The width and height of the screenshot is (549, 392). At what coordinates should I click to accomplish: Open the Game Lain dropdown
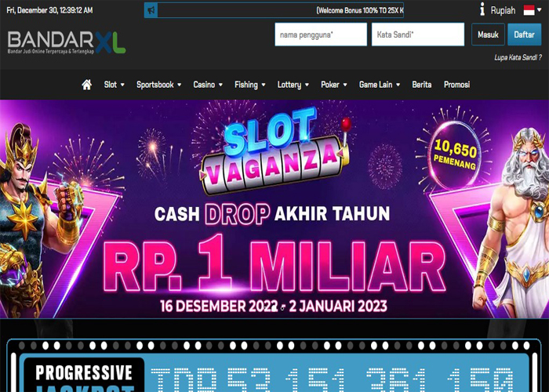tap(379, 85)
